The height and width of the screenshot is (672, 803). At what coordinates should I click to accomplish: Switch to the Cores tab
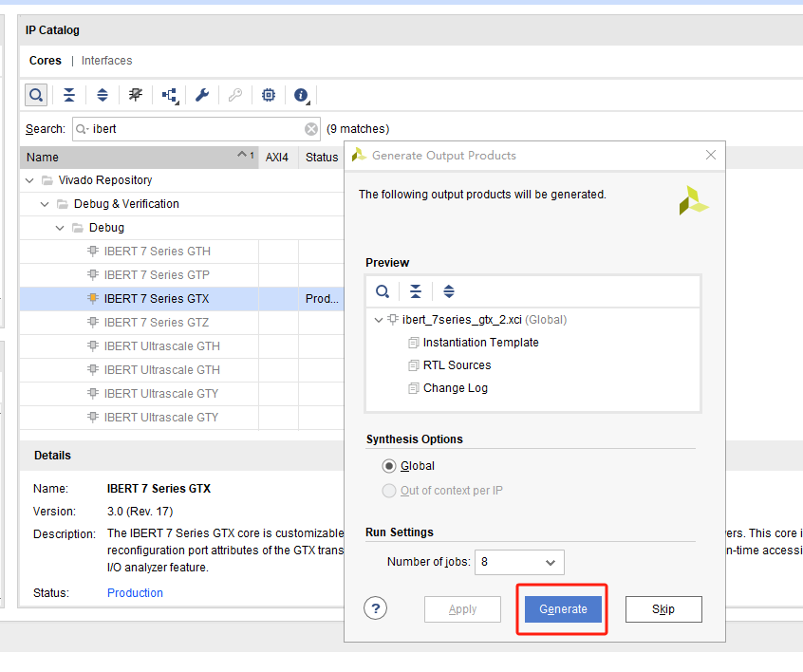pyautogui.click(x=45, y=61)
